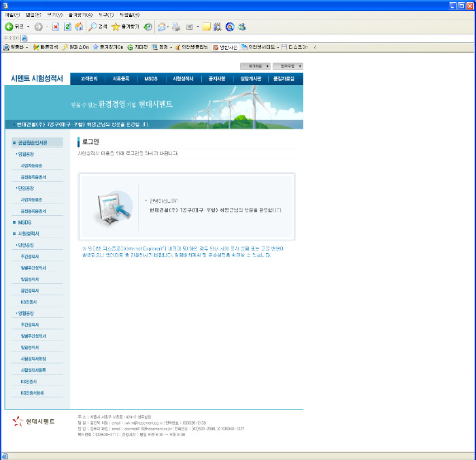This screenshot has height=460, width=476.
Task: Click the status bar page icon
Action: click(x=5, y=457)
